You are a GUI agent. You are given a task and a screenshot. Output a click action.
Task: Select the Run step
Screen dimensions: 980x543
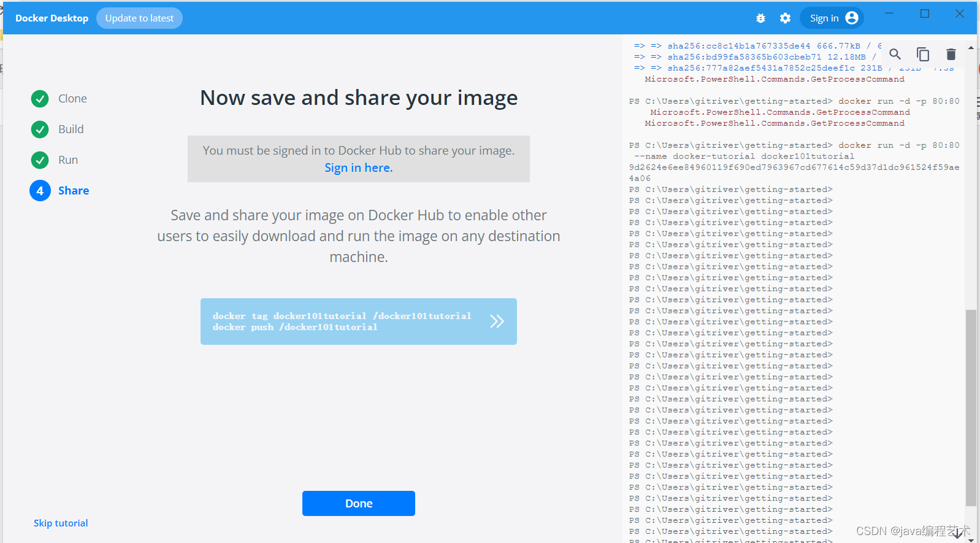click(x=68, y=160)
